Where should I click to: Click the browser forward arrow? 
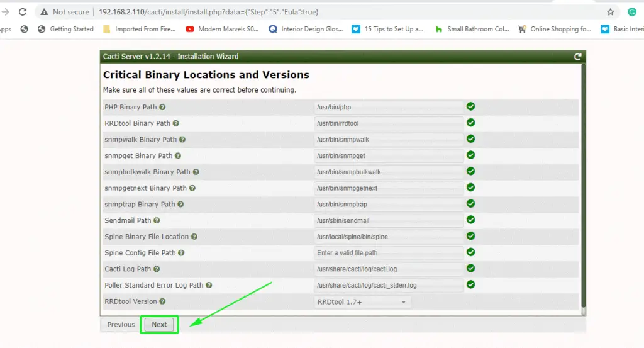pyautogui.click(x=5, y=12)
